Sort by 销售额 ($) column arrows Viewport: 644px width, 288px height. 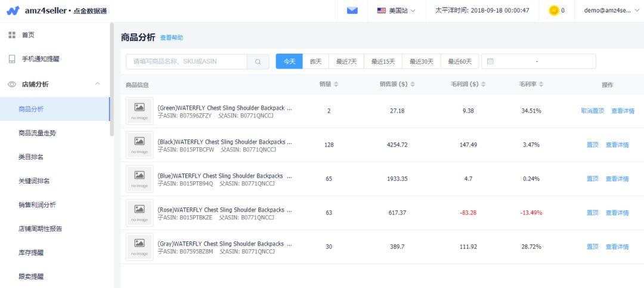[x=413, y=85]
